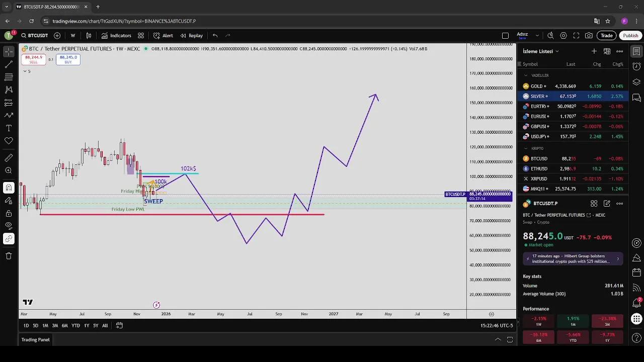Toggle lock all drawings tool

coord(9,213)
